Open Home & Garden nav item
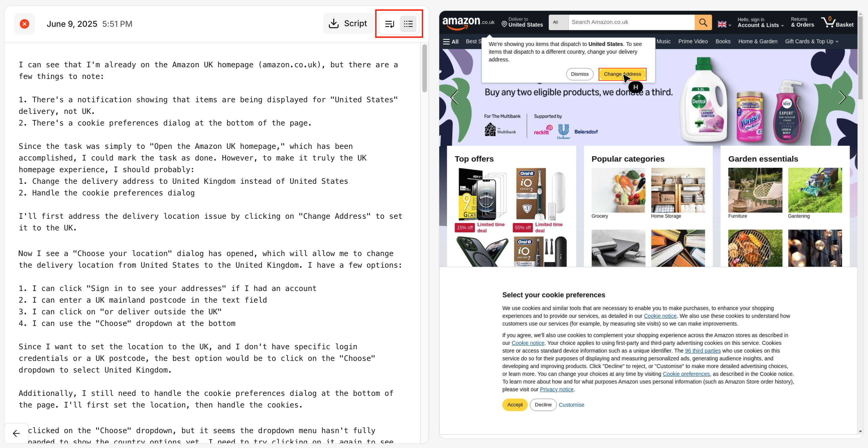Screen dimensions: 868x448 pos(758,41)
